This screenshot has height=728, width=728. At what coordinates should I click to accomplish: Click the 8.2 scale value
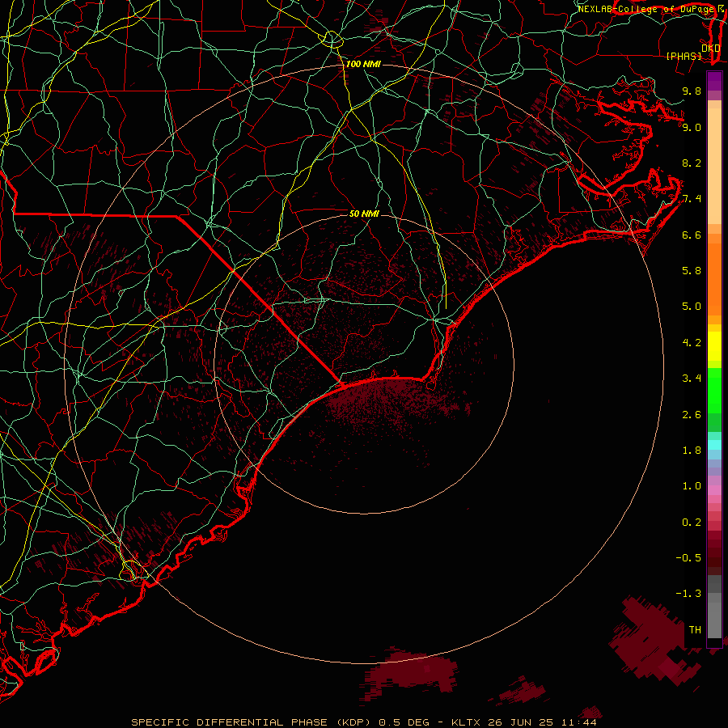pos(692,163)
